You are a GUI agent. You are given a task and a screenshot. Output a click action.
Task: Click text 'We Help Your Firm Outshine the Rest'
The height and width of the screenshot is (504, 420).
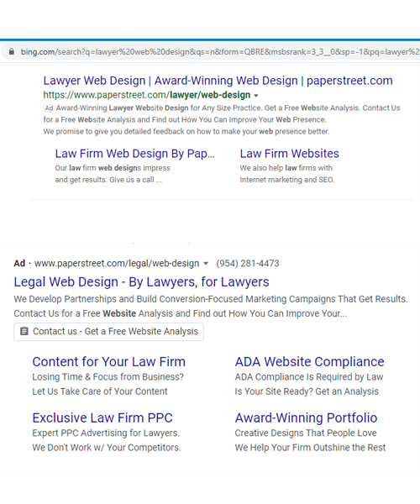click(x=310, y=448)
